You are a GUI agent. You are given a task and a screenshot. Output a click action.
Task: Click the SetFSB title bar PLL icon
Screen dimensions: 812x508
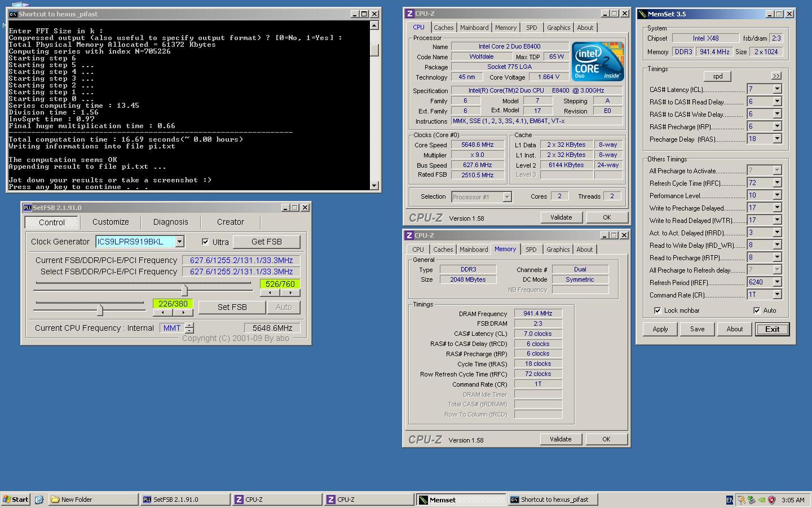(x=27, y=208)
